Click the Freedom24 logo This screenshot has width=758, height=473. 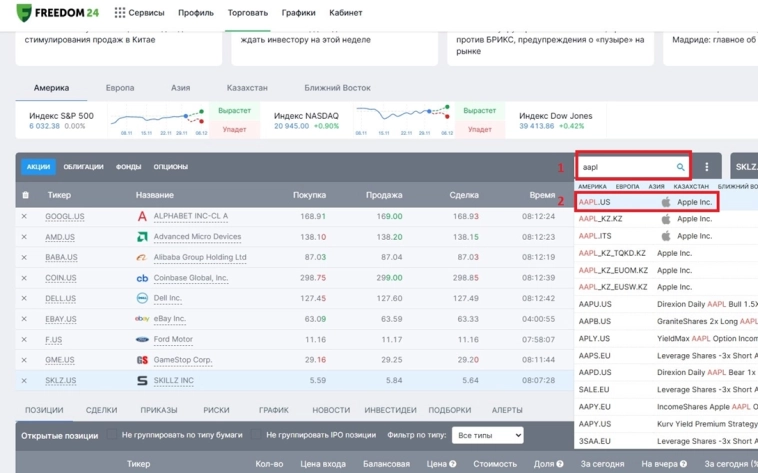pos(58,13)
